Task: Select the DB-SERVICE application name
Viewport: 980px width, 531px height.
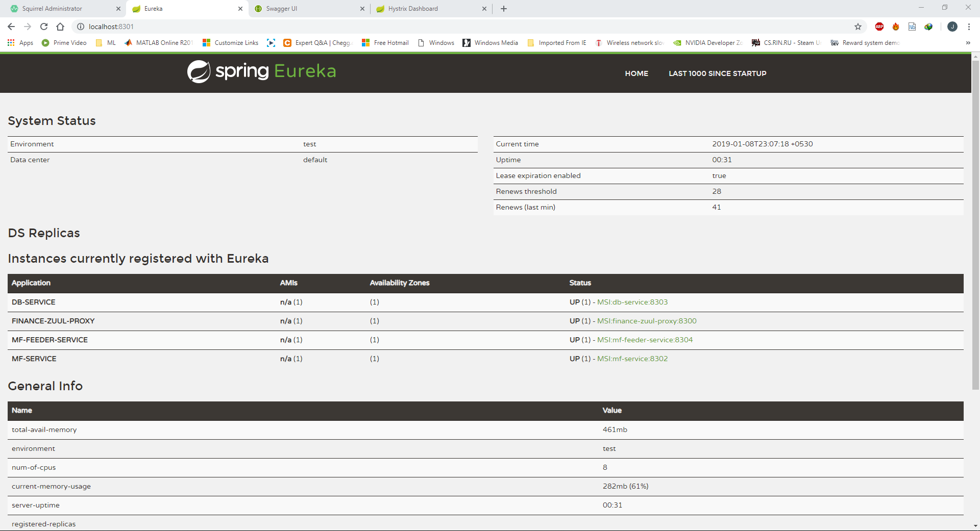Action: coord(34,302)
